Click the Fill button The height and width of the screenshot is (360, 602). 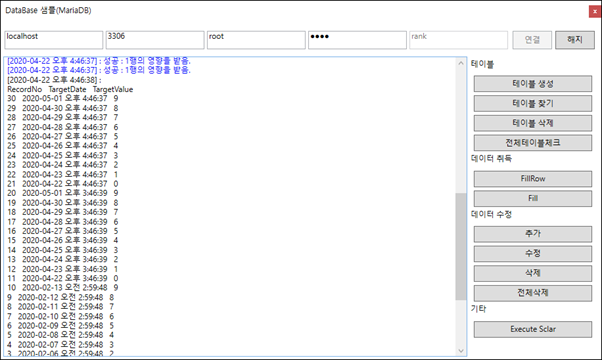pyautogui.click(x=533, y=198)
